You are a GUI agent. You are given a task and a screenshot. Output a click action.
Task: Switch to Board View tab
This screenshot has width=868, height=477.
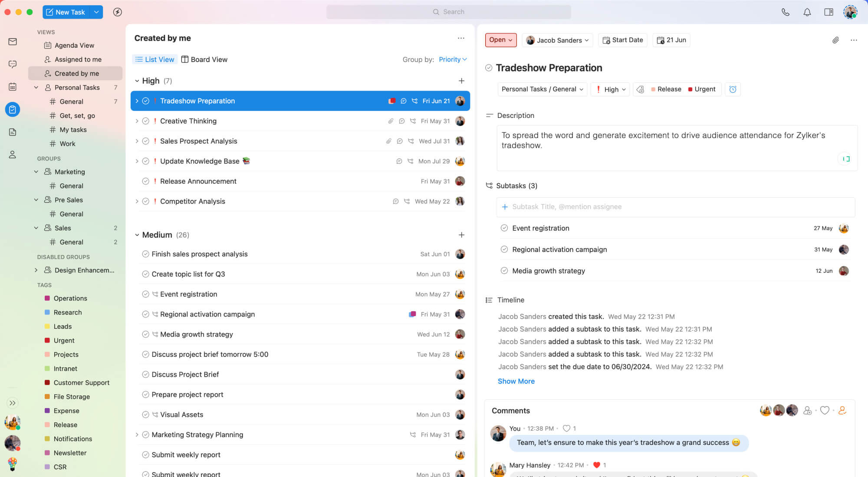click(x=204, y=59)
